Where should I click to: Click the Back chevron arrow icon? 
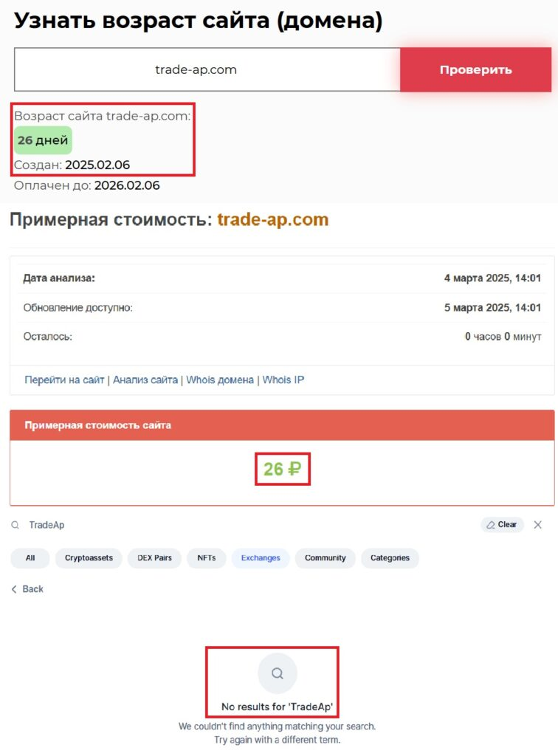coord(14,589)
